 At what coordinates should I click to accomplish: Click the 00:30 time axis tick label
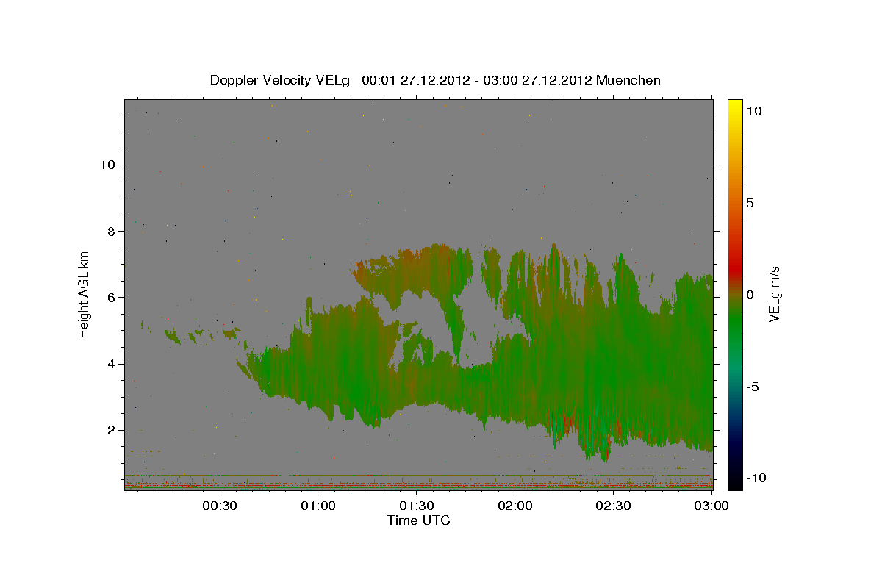pos(219,506)
